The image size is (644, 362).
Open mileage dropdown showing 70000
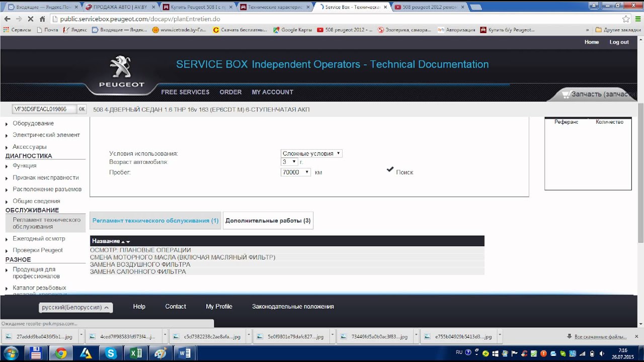295,172
